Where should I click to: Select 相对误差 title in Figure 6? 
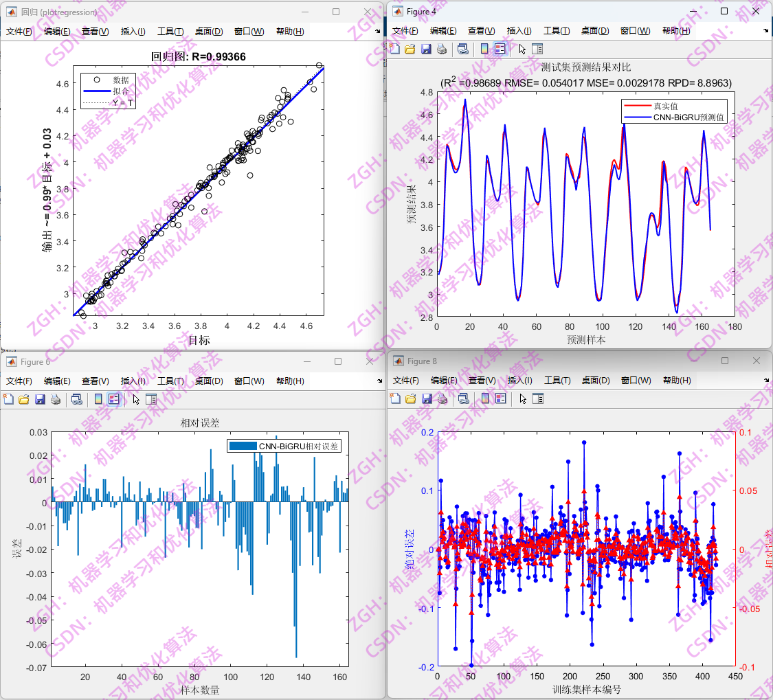point(200,423)
